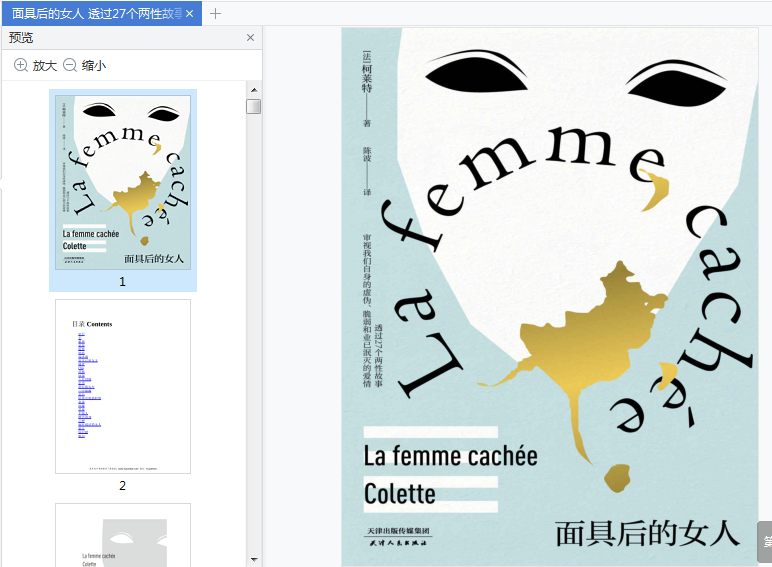Click the 放大 magnifier plus icon
772x567 pixels.
21,65
